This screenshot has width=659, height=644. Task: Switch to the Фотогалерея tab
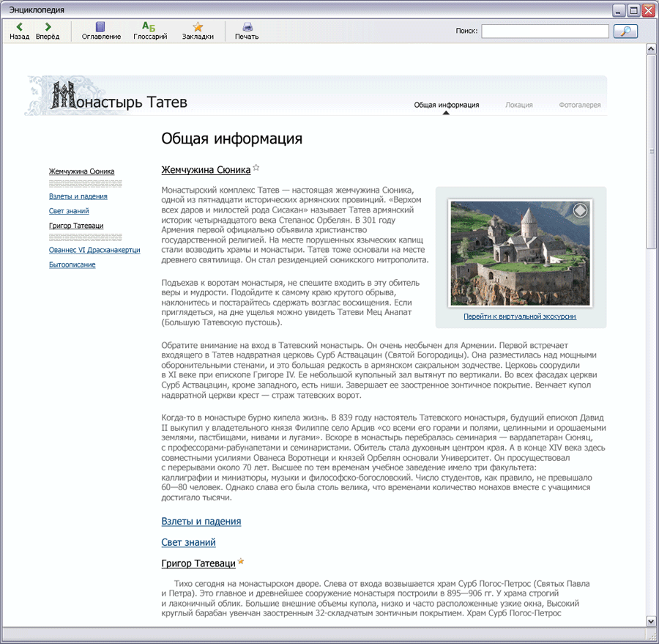[x=579, y=105]
